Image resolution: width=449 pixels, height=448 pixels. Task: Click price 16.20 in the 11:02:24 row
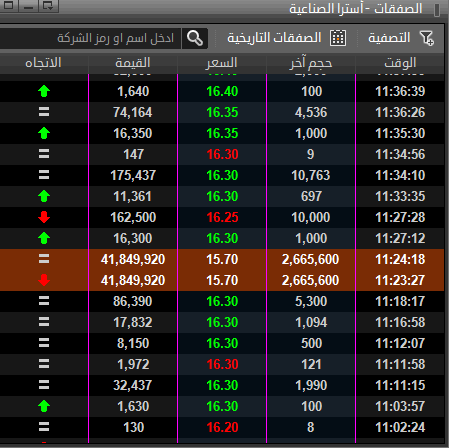click(222, 427)
